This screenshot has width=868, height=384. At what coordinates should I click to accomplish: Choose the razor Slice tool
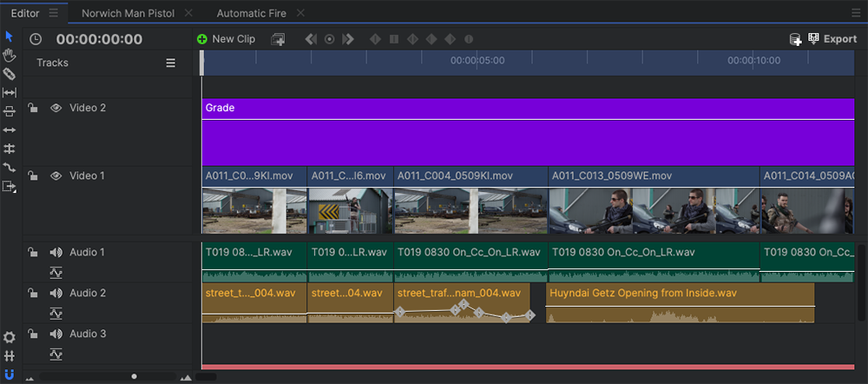click(10, 74)
